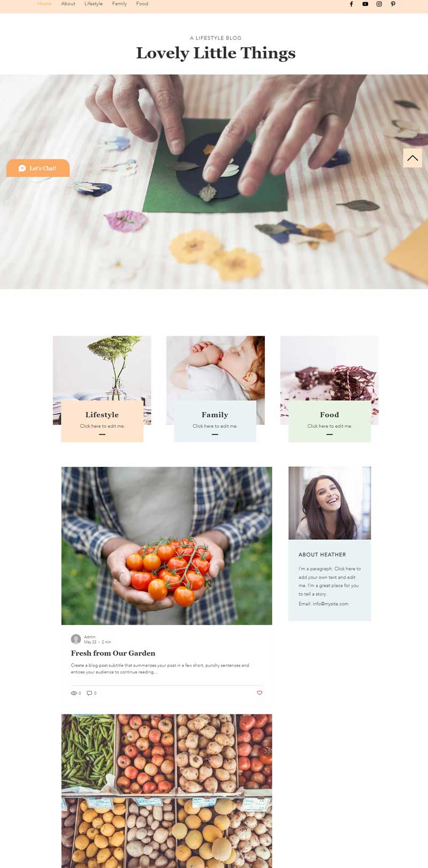Viewport: 428px width, 868px height.
Task: Open the Facebook social icon
Action: tap(351, 4)
